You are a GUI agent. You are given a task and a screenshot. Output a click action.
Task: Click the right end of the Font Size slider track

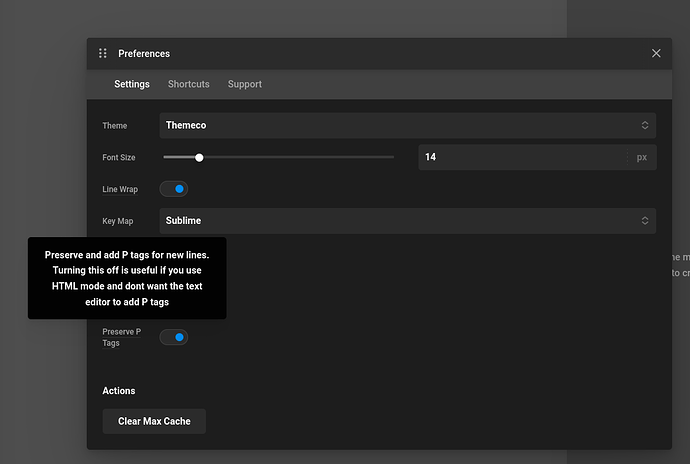tap(391, 157)
